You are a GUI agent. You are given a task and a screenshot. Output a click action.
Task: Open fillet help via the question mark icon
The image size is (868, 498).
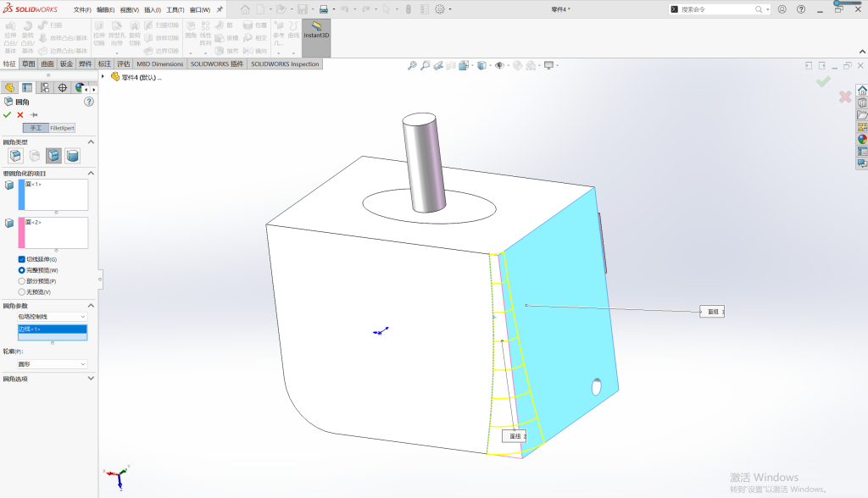88,102
